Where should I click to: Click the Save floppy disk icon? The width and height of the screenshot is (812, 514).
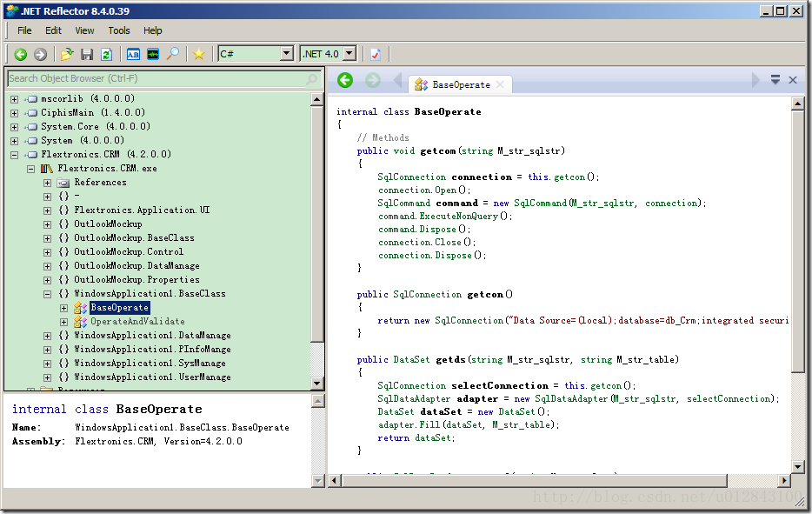[87, 54]
